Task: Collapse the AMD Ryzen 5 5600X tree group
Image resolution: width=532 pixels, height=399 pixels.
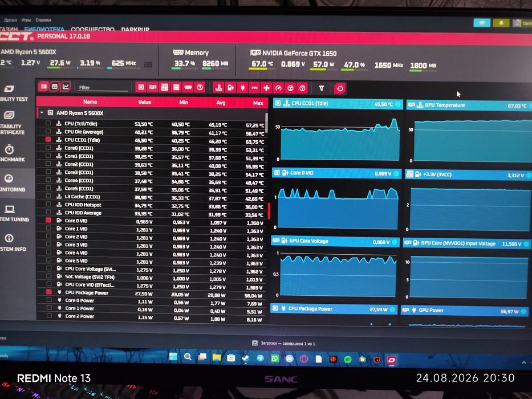Action: coord(42,112)
